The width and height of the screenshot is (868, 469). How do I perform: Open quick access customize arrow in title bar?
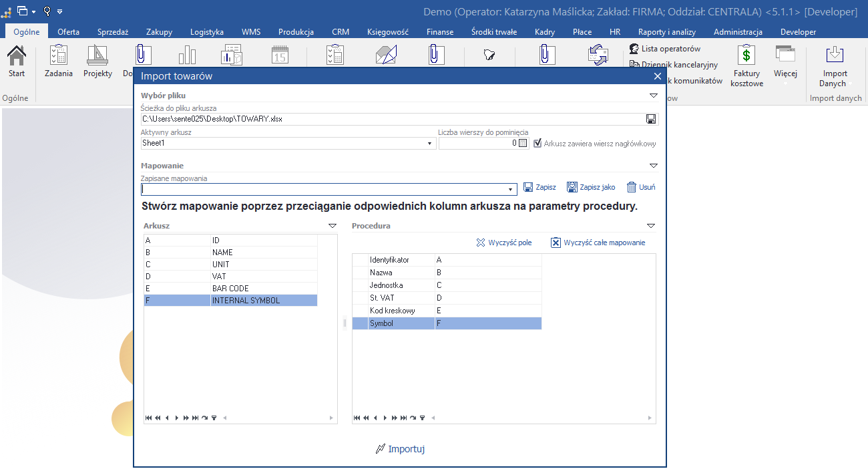[60, 11]
